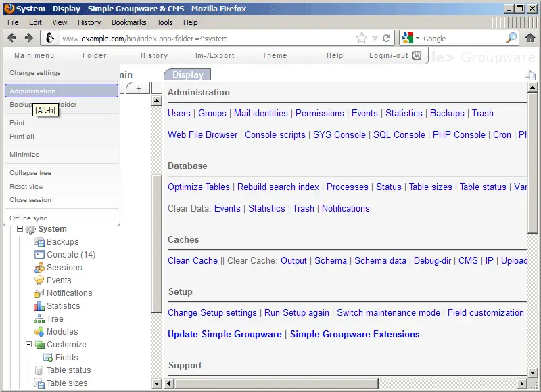This screenshot has width=541, height=392.
Task: Click the site identity icon in the address bar
Action: [49, 38]
